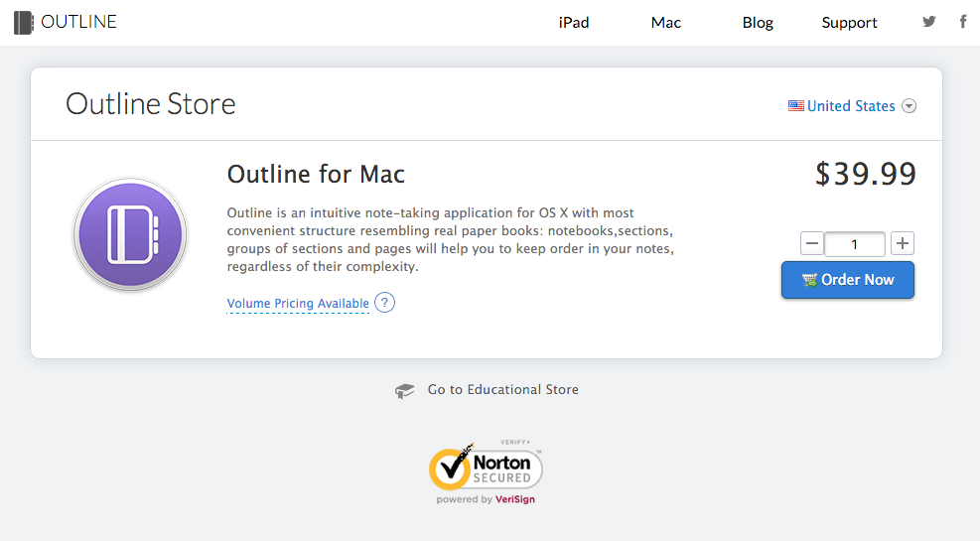980x541 pixels.
Task: Open the Support menu item
Action: [x=849, y=23]
